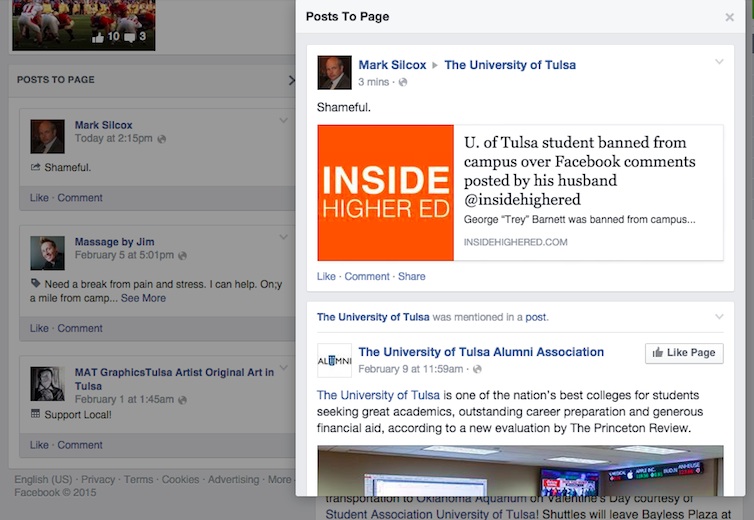Viewport: 754px width, 520px height.
Task: Click the arrow next to Posts To Page header
Action: pos(291,80)
